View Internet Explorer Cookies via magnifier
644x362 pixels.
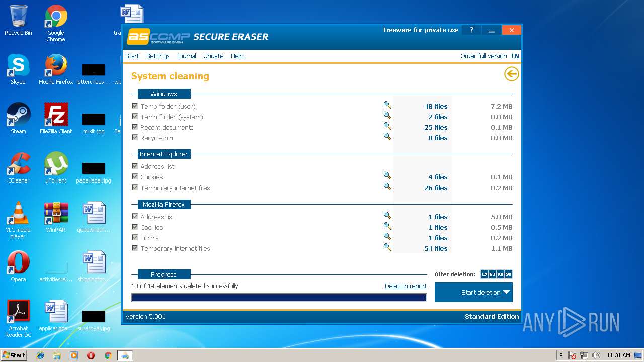(387, 176)
